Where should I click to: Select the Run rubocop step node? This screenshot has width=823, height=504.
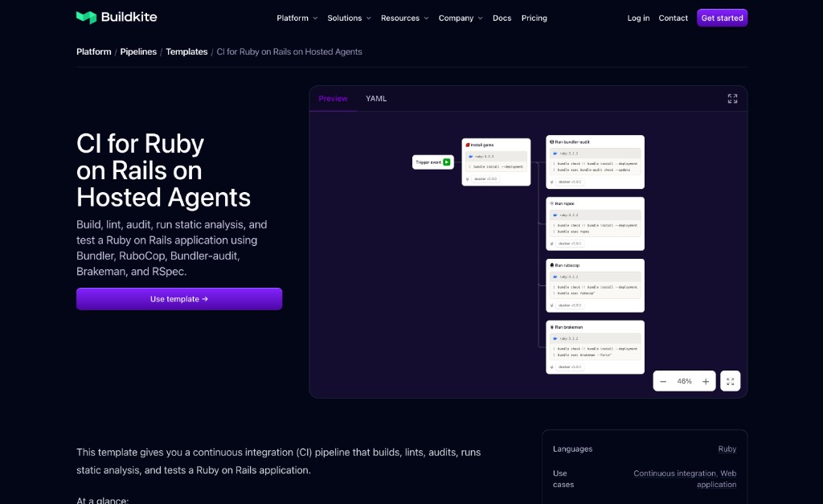pos(595,285)
